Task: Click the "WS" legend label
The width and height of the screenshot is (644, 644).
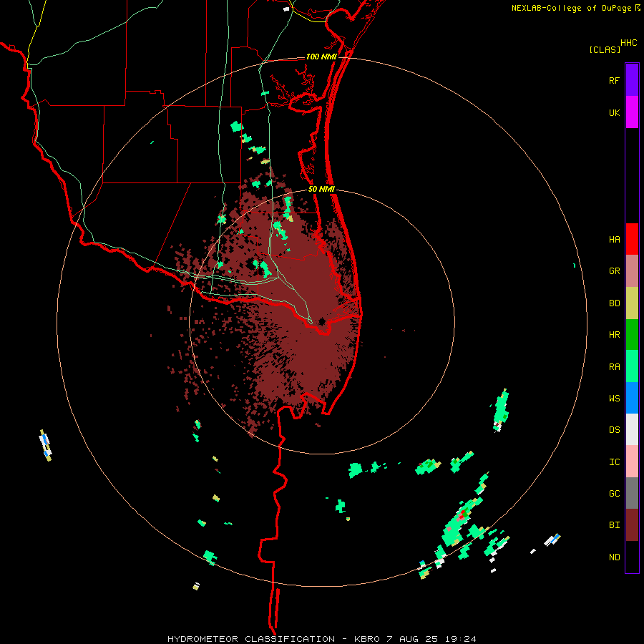Action: [x=614, y=399]
